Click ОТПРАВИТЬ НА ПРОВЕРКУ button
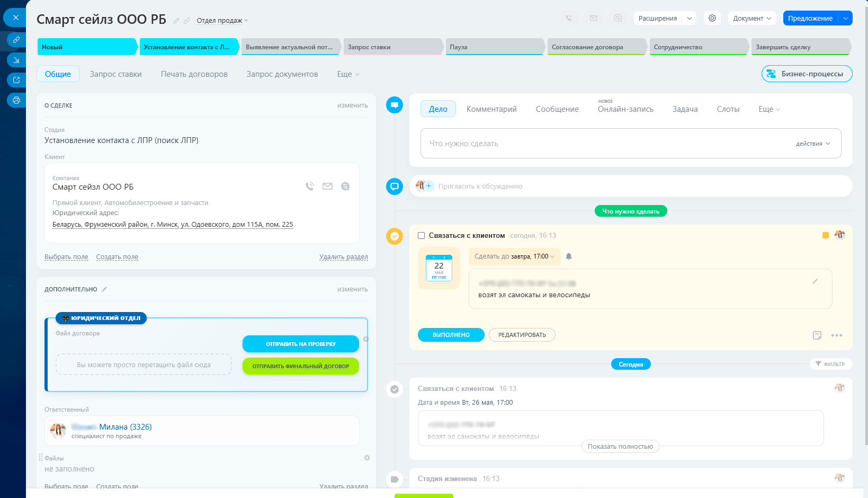The image size is (868, 498). [x=301, y=344]
